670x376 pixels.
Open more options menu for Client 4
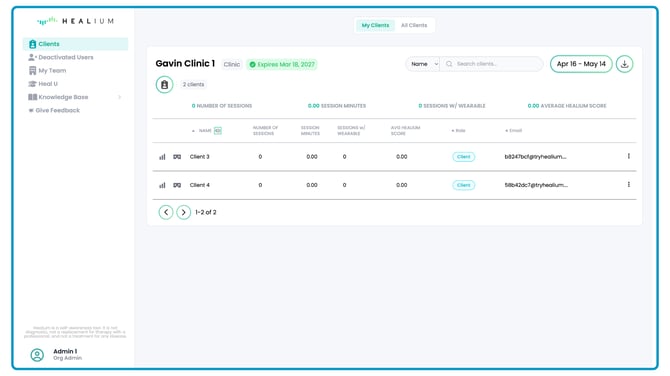629,185
